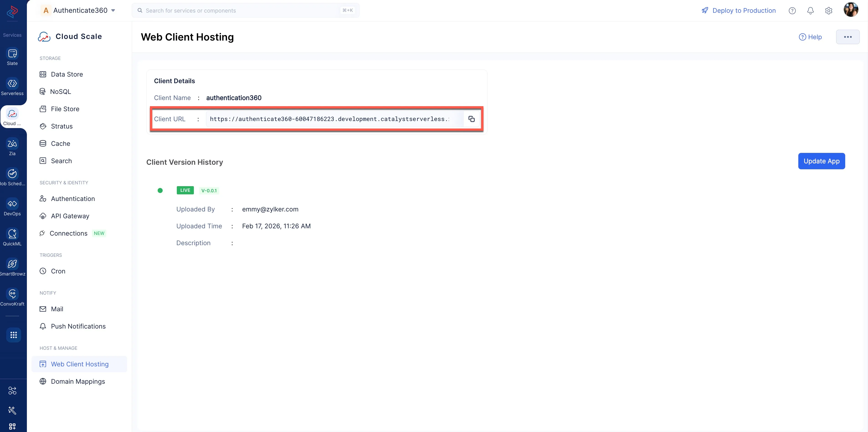Viewport: 868px width, 432px height.
Task: Go to Domain Mappings in the sidebar
Action: 78,381
